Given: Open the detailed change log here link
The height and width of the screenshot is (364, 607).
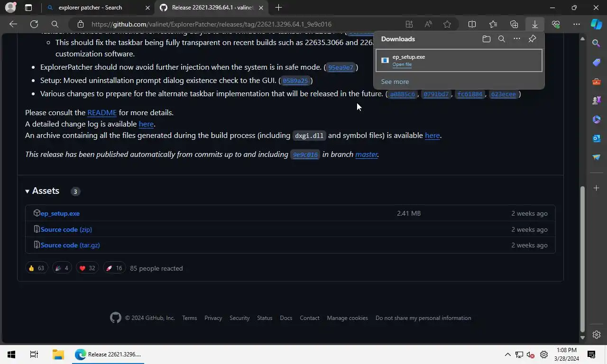Looking at the screenshot, I should click(x=146, y=124).
